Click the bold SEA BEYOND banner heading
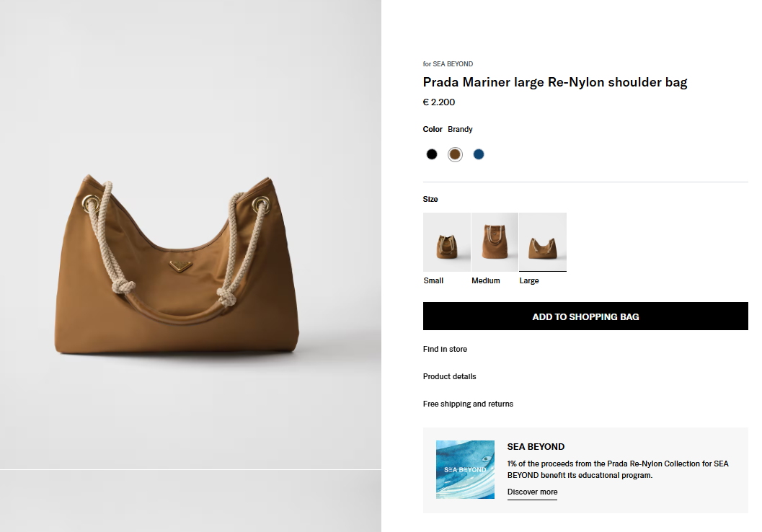The width and height of the screenshot is (762, 532). (536, 447)
